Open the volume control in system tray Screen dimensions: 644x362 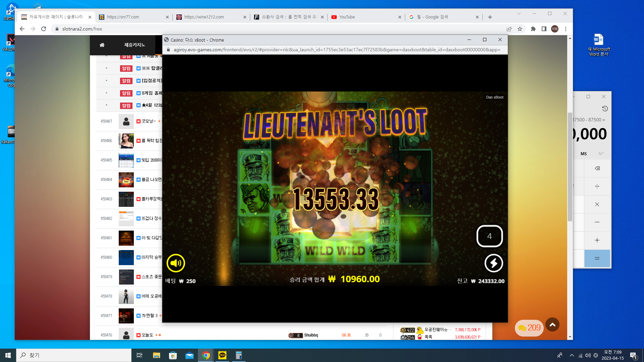[588, 355]
